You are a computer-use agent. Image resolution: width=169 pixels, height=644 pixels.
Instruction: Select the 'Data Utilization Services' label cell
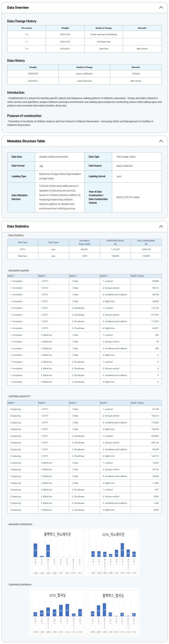click(19, 197)
